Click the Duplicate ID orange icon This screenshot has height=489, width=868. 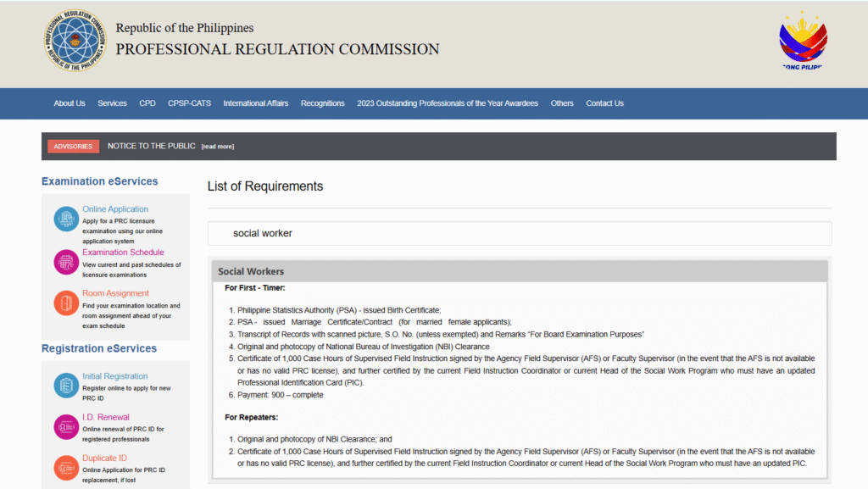tap(66, 468)
